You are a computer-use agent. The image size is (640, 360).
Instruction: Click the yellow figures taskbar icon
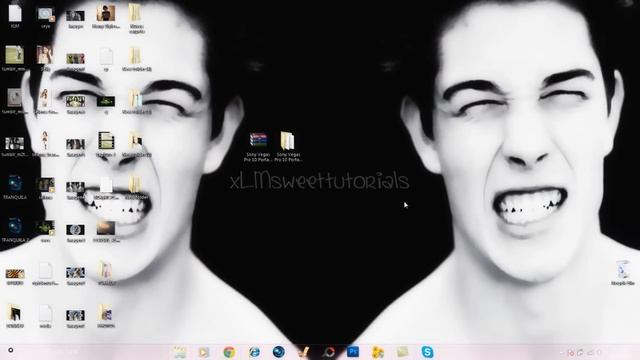[x=378, y=352]
